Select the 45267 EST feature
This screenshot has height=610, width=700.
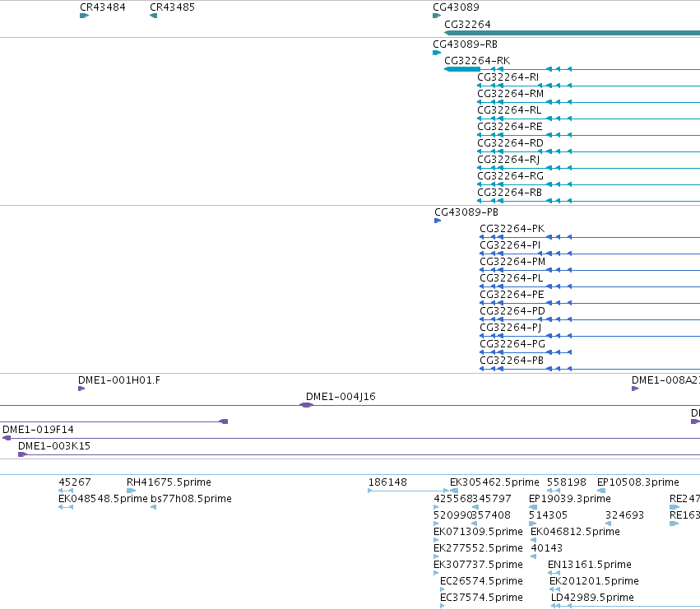66,491
